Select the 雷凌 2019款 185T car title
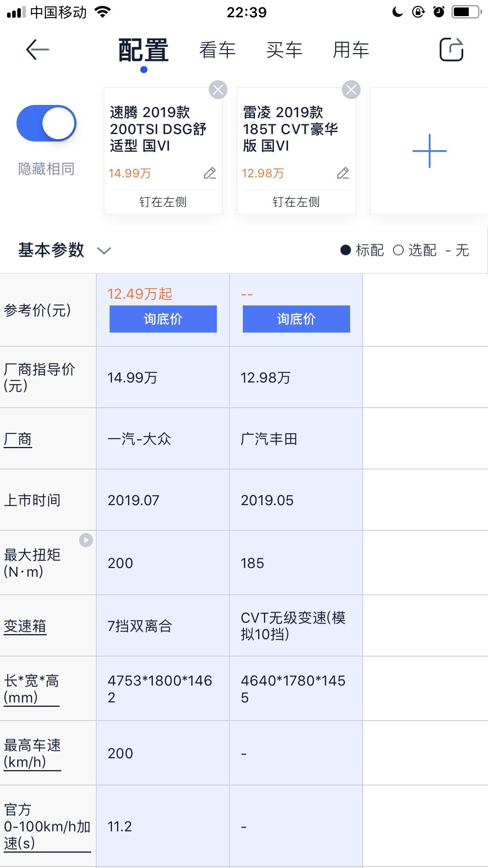This screenshot has width=488, height=868. click(x=290, y=129)
